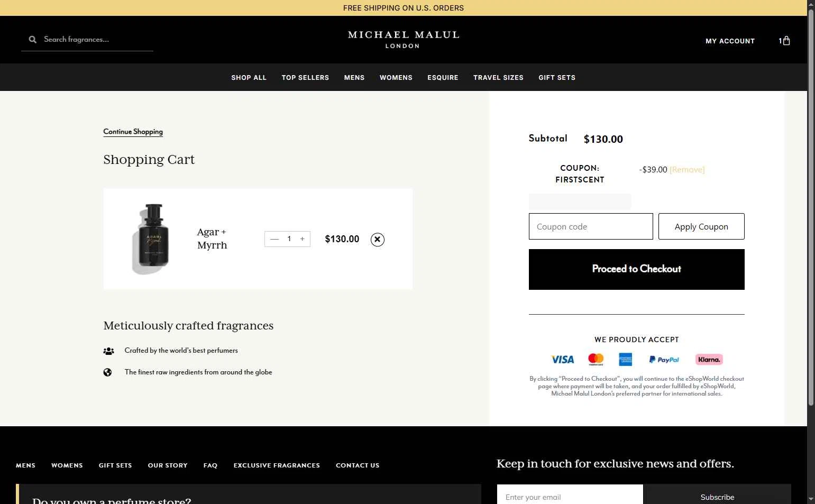The width and height of the screenshot is (815, 504).
Task: Click the $130.00 subtotal amount
Action: pyautogui.click(x=603, y=139)
